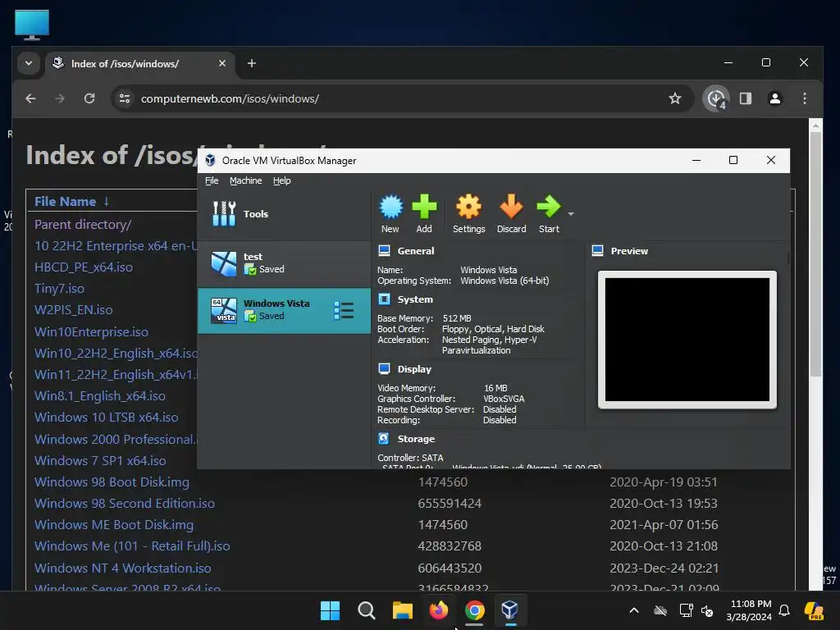Click Win8.1_English_x64.iso link
Screen dimensions: 840x630
point(100,396)
